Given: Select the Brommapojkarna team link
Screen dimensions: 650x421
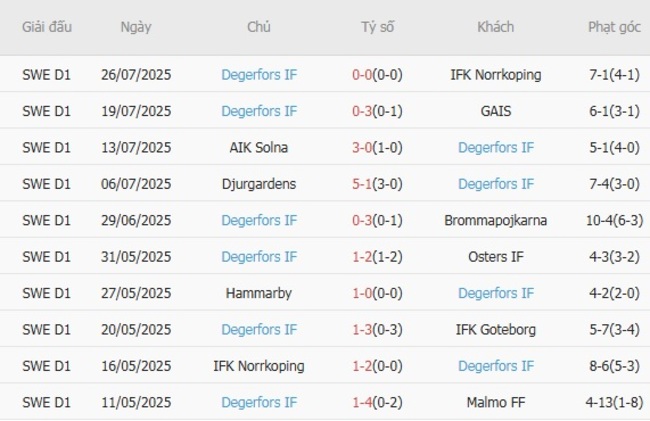Looking at the screenshot, I should [495, 220].
